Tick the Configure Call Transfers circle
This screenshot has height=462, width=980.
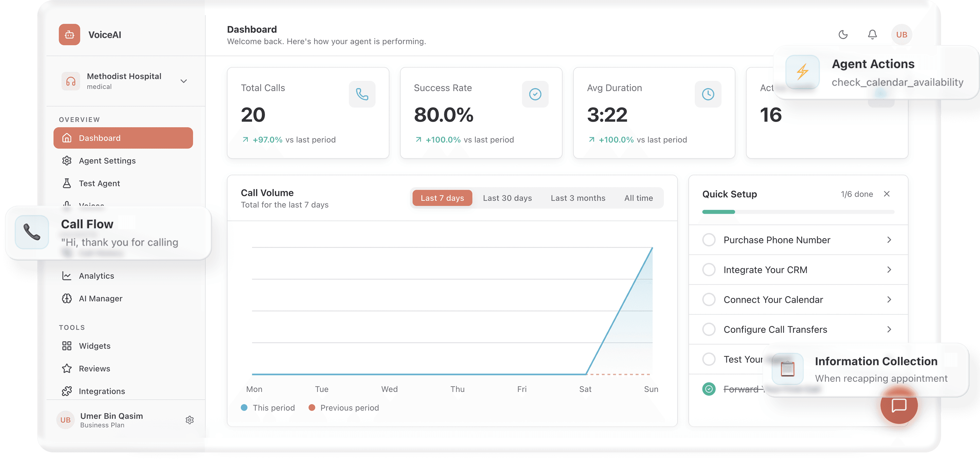pos(709,329)
